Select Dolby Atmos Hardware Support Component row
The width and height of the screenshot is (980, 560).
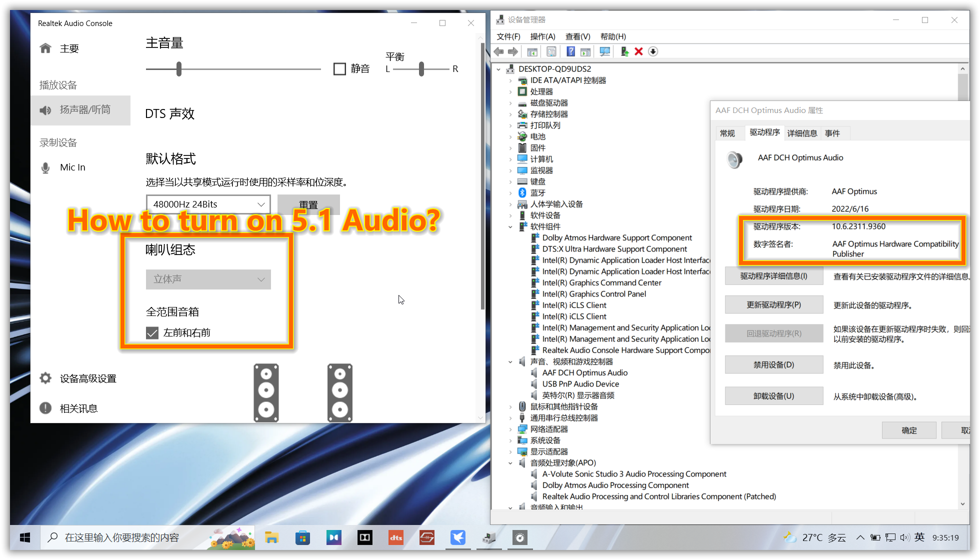617,237
